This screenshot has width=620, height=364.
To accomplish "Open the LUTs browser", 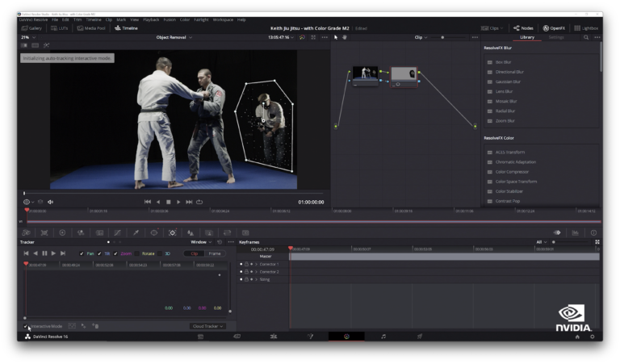I will point(60,28).
